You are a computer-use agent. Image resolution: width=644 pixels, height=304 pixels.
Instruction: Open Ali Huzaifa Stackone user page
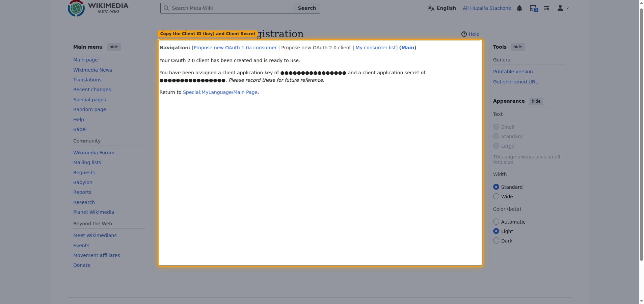[487, 8]
